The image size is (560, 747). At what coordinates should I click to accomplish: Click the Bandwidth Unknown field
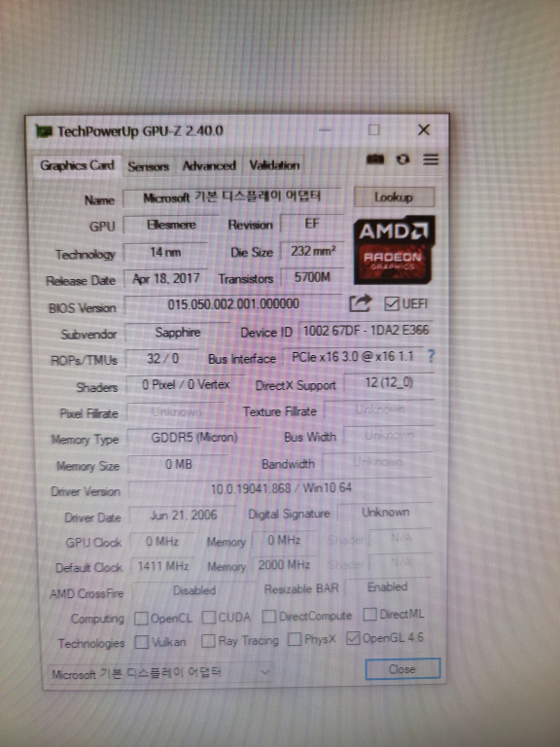(x=378, y=462)
